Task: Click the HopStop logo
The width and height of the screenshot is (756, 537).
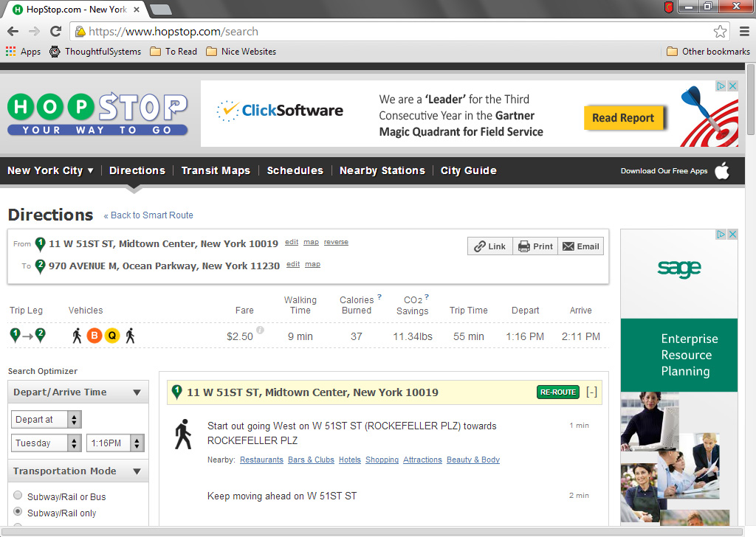Action: coord(97,114)
